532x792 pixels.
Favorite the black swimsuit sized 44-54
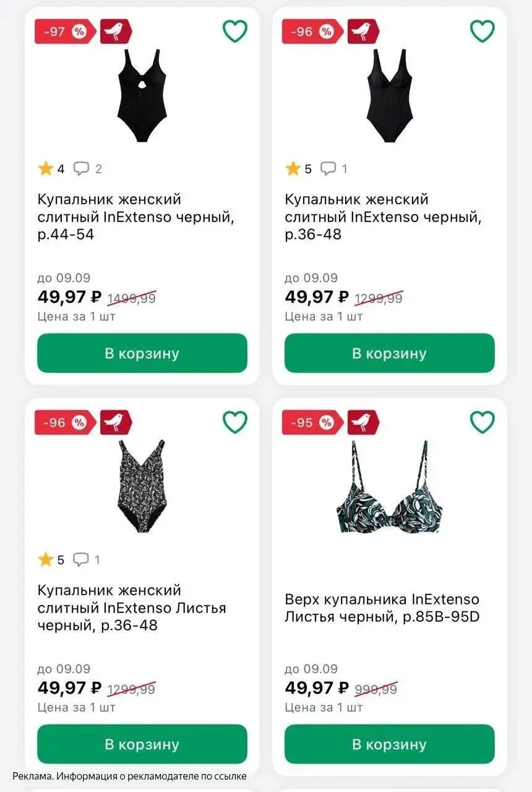(x=235, y=31)
